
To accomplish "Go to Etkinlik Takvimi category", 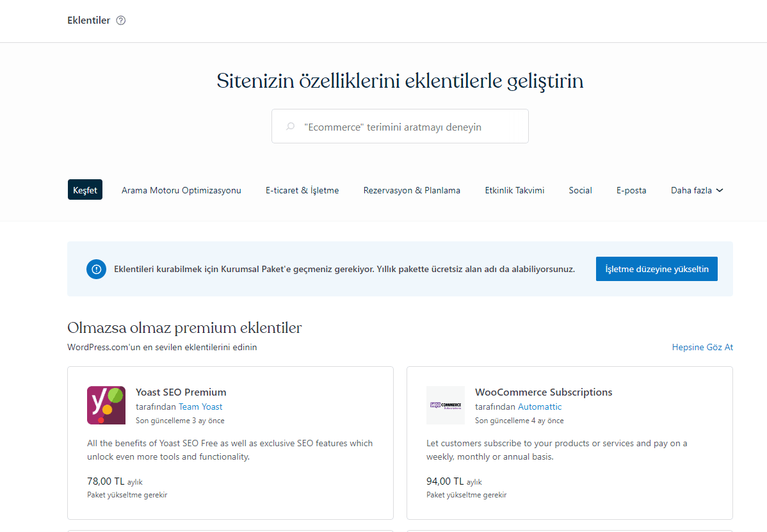I will (x=514, y=190).
